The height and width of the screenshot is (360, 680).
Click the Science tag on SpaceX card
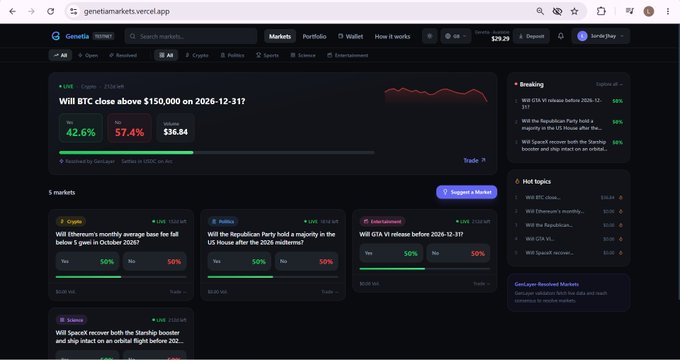pyautogui.click(x=71, y=320)
